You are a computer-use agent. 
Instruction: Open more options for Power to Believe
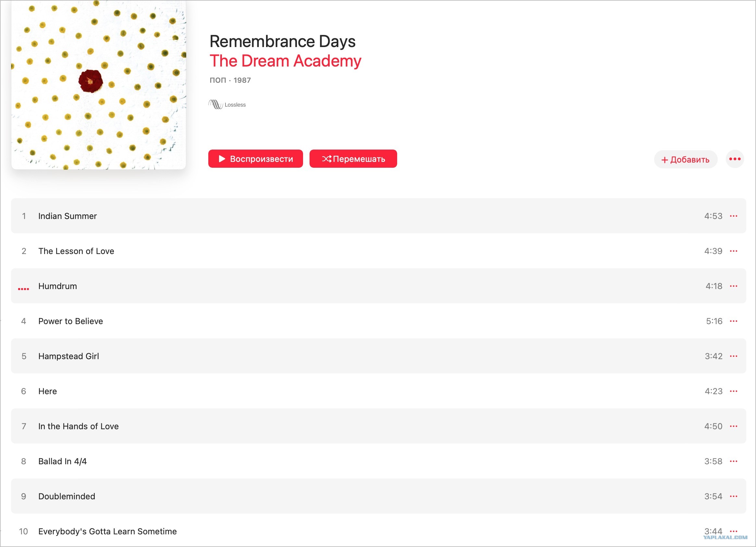(x=733, y=321)
